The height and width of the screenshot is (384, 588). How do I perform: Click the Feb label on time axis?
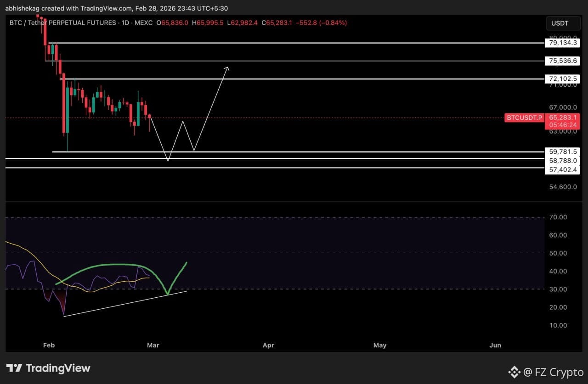(x=49, y=345)
